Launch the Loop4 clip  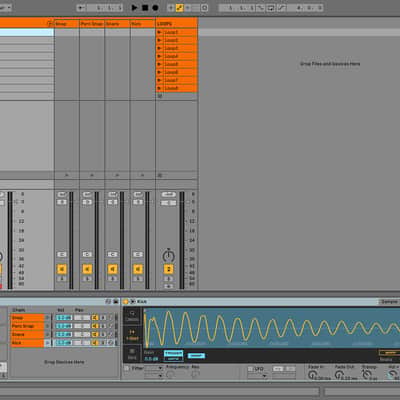coord(160,56)
